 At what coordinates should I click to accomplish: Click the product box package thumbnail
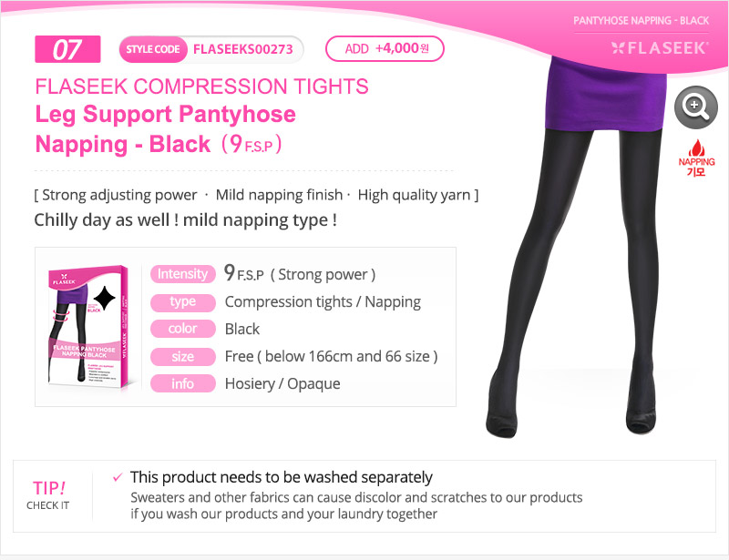pos(88,327)
